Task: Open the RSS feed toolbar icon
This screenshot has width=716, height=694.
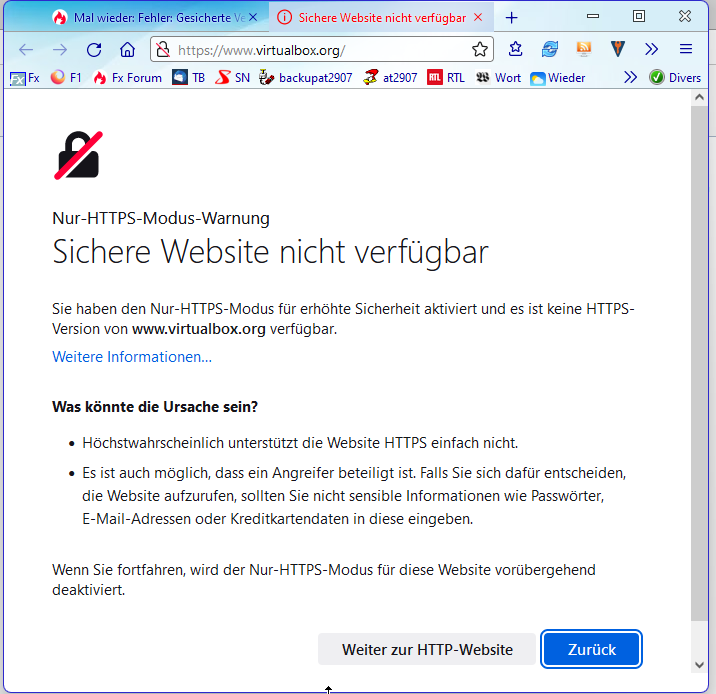Action: (584, 49)
